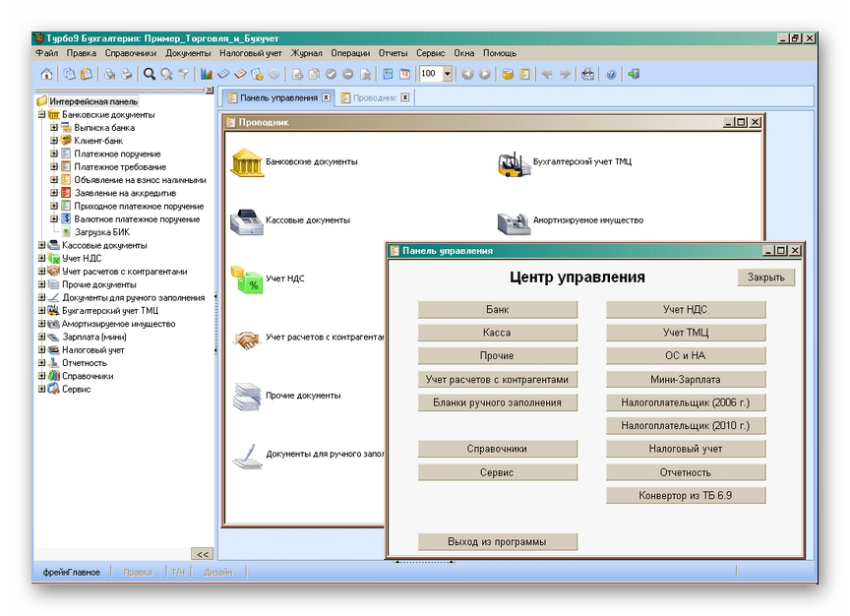Viewport: 850px width, 616px height.
Task: Click the bar chart icon in toolbar
Action: (x=206, y=74)
